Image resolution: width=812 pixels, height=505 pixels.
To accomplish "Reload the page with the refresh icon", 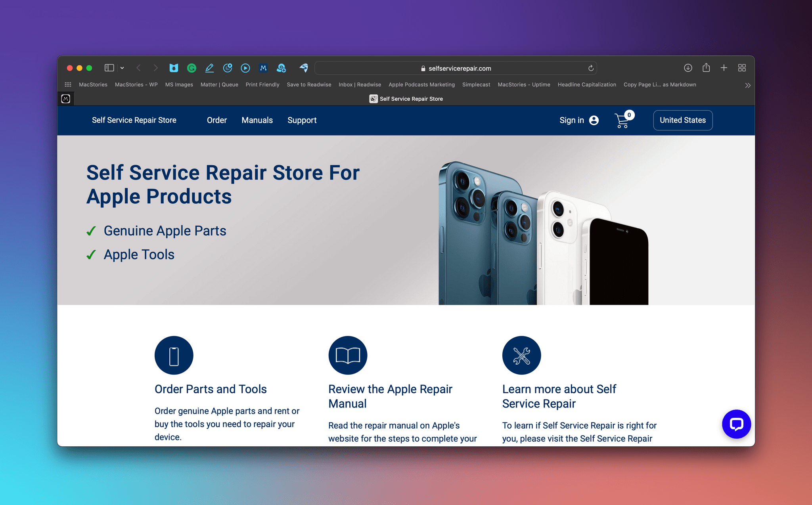I will coord(591,68).
